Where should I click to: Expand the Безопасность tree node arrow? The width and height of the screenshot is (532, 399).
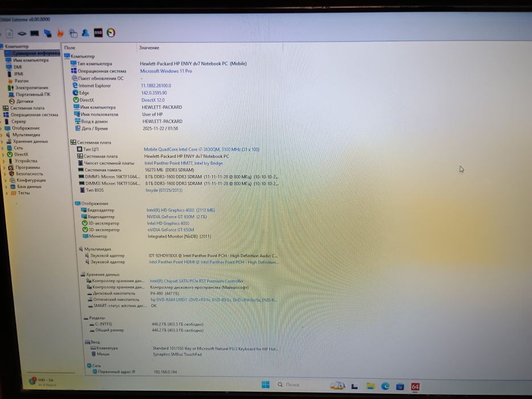click(5, 174)
